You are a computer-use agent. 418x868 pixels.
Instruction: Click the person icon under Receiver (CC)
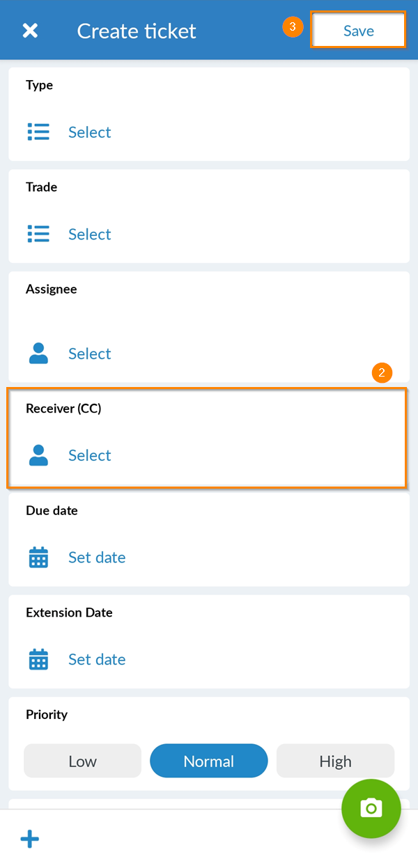pos(38,455)
